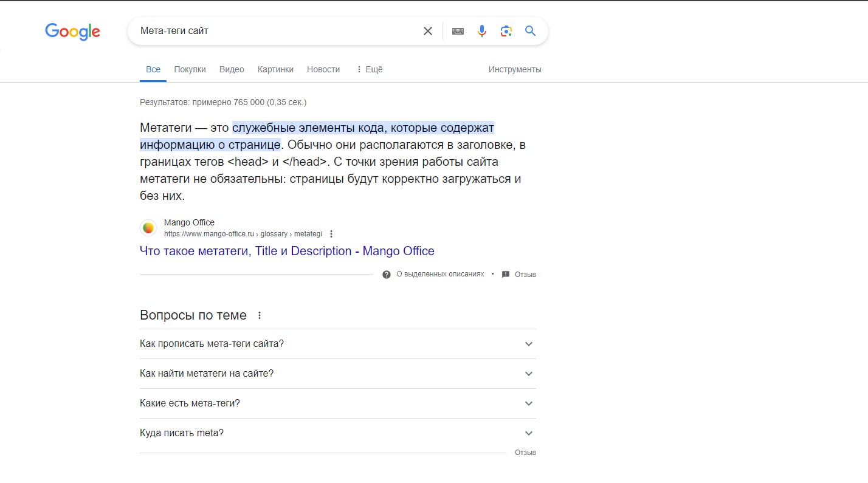Click Отзыв below the questions list

(x=525, y=453)
